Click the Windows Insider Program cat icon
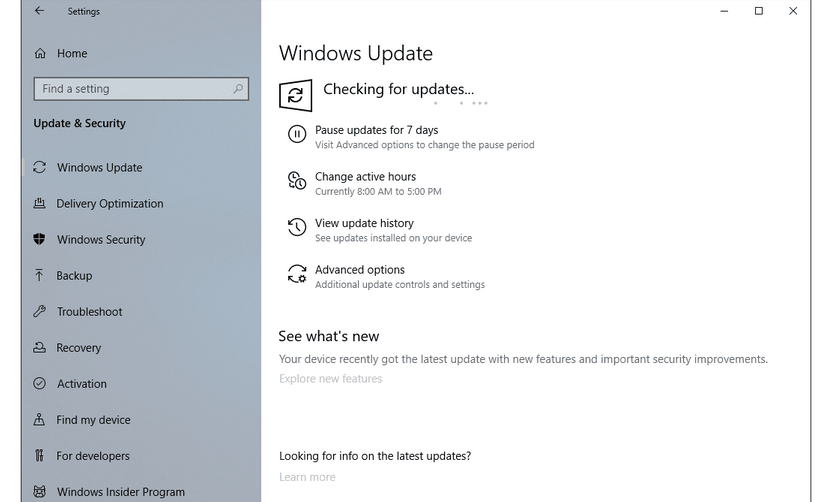This screenshot has width=834, height=502. pyautogui.click(x=39, y=491)
